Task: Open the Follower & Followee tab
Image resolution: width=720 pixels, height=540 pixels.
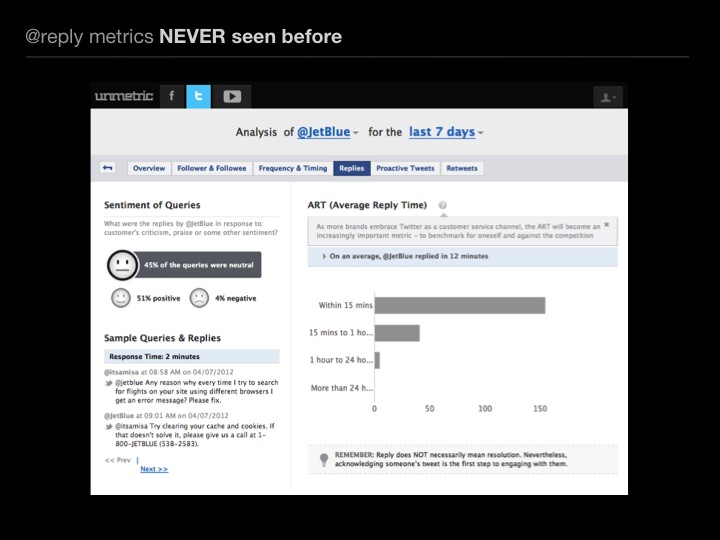Action: pyautogui.click(x=212, y=168)
